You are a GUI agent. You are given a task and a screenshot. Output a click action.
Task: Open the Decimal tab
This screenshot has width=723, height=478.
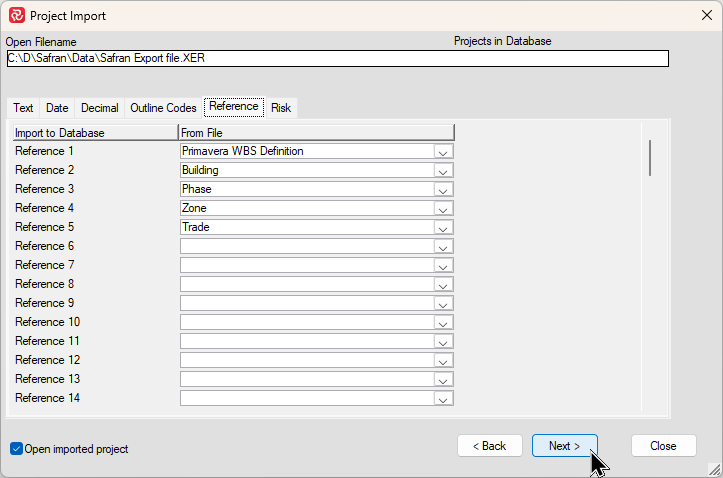99,108
